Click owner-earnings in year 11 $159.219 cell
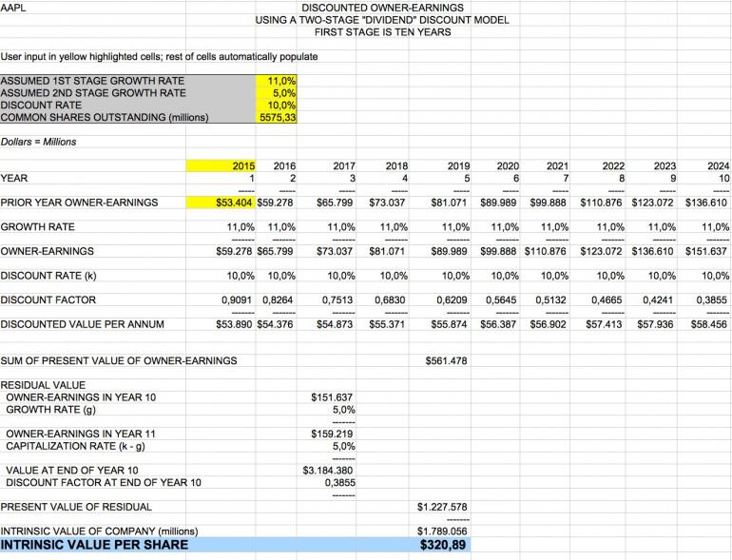 tap(332, 434)
